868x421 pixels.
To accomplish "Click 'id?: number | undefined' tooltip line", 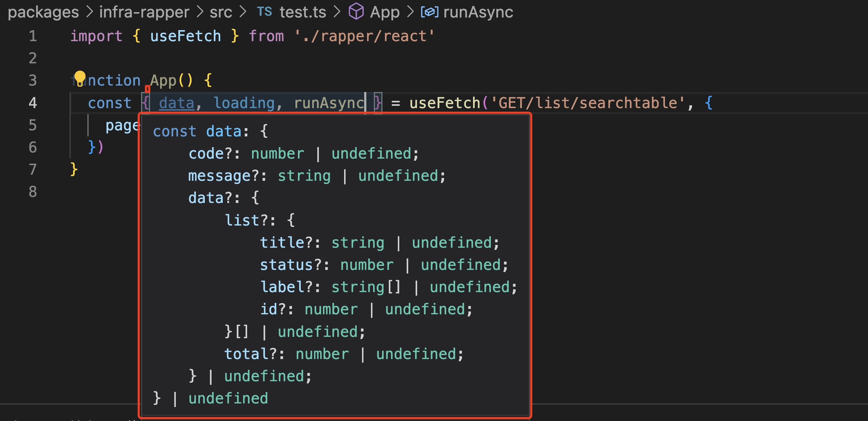I will click(366, 310).
